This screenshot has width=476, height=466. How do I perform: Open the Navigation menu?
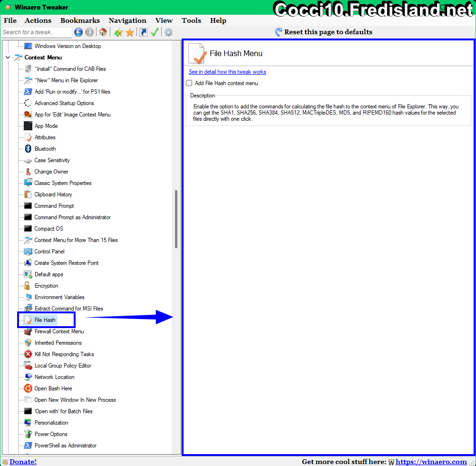pyautogui.click(x=127, y=20)
